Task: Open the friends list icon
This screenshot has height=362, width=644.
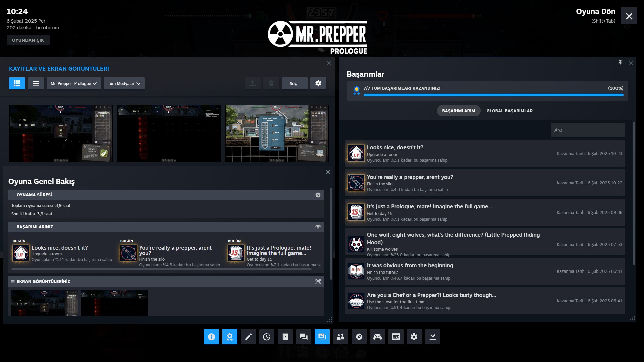Action: [340, 337]
